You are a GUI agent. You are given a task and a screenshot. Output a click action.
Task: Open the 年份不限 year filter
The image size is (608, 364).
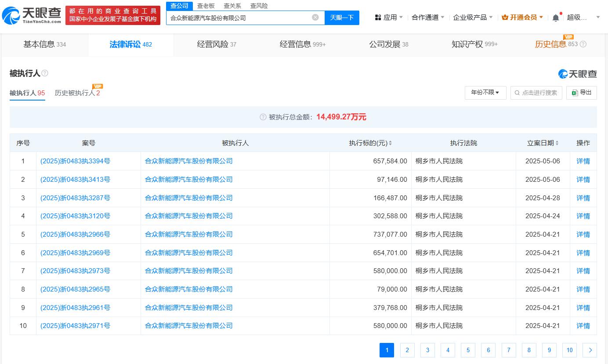point(485,93)
